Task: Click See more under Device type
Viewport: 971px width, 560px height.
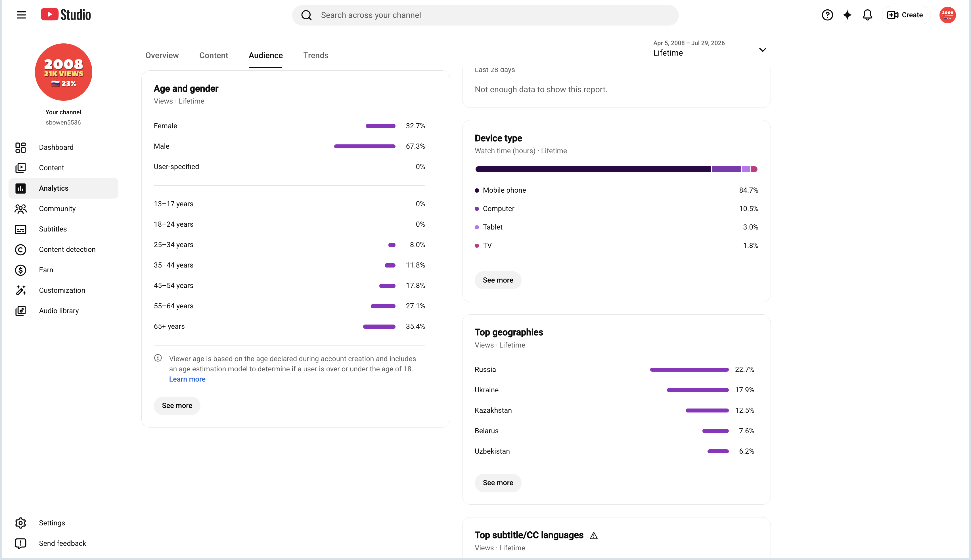Action: (498, 280)
